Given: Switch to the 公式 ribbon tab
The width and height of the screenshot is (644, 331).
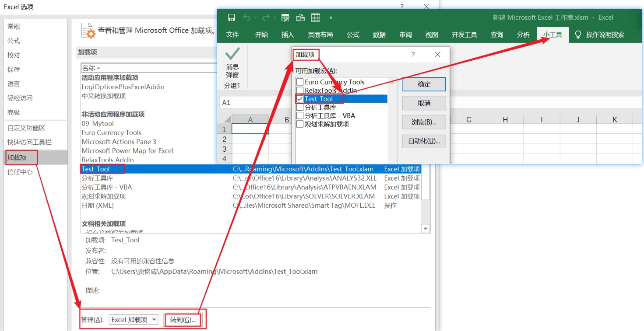Looking at the screenshot, I should point(353,35).
